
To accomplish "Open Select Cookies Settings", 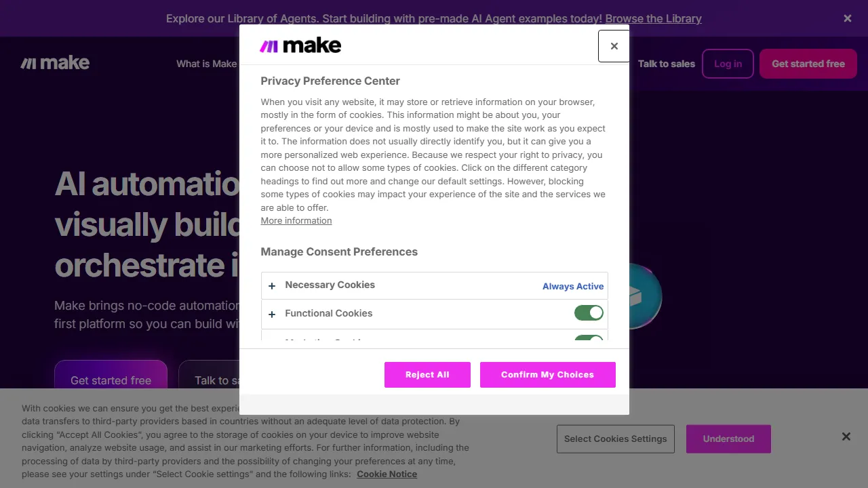I will 615,439.
